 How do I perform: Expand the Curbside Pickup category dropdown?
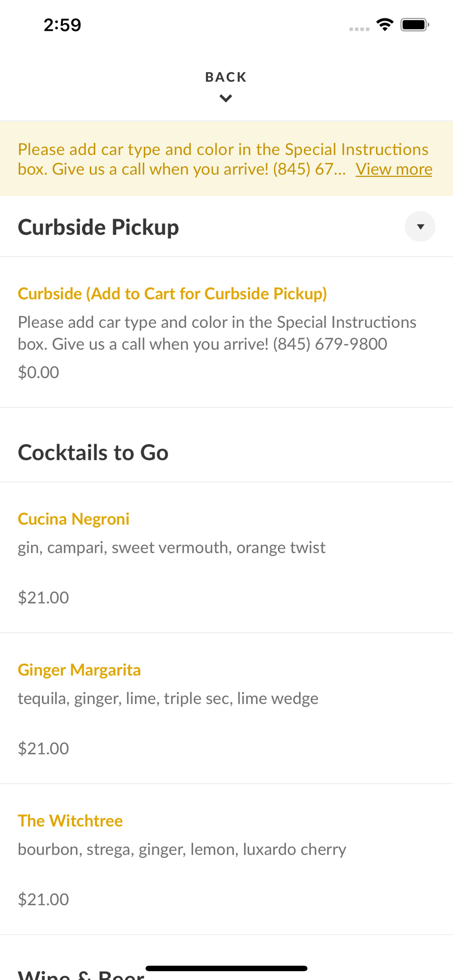420,226
